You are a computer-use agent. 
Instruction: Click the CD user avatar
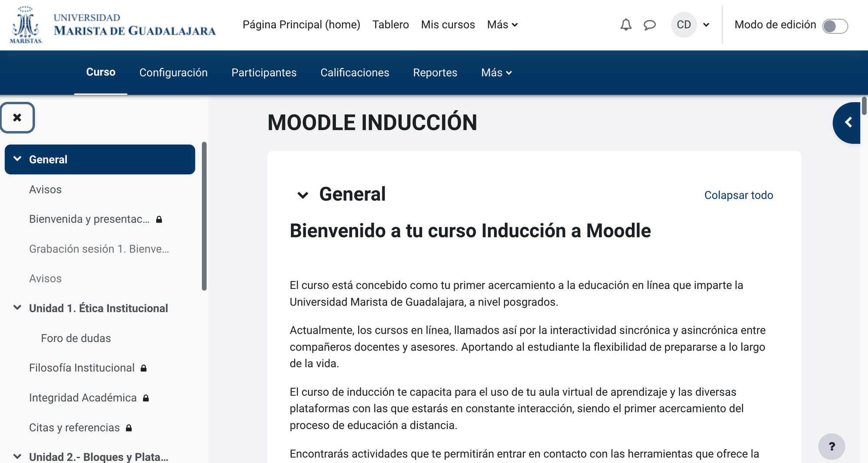pos(684,25)
